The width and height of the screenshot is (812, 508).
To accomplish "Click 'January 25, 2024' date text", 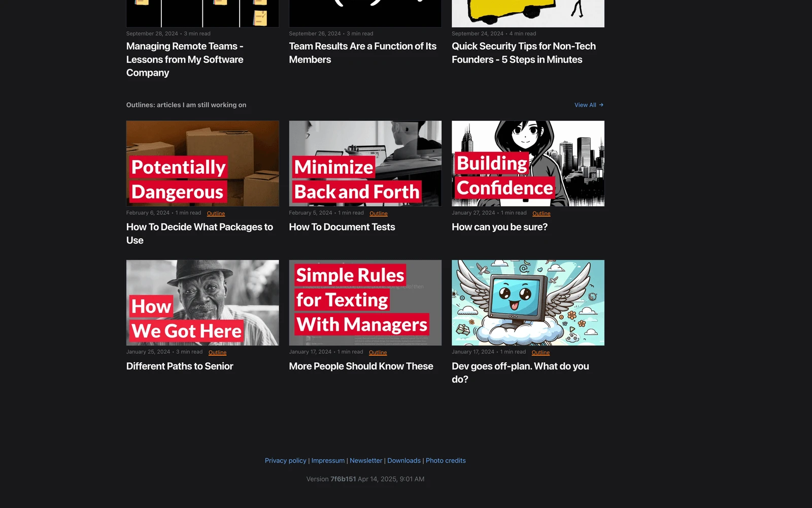I will tap(148, 352).
